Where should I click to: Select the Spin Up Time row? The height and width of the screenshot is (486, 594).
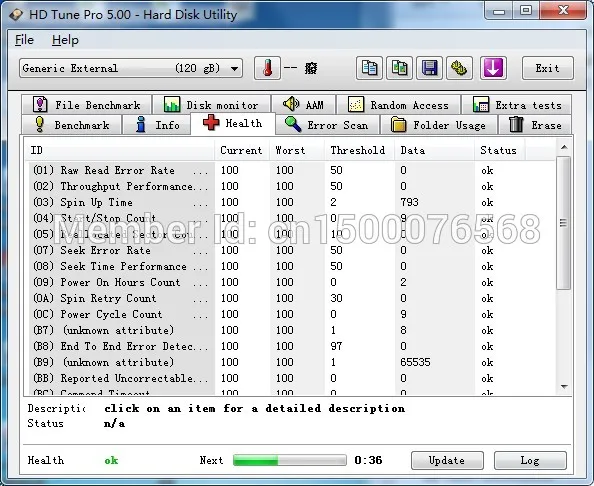(291, 202)
